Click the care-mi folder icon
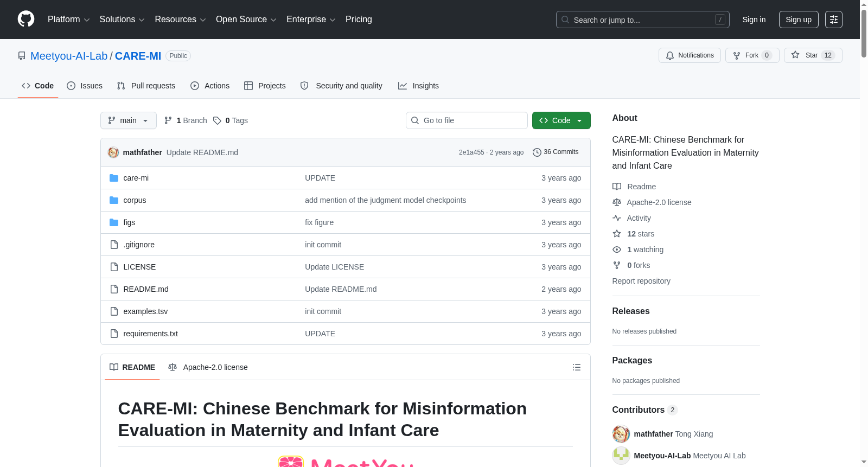Image resolution: width=868 pixels, height=467 pixels. (114, 178)
